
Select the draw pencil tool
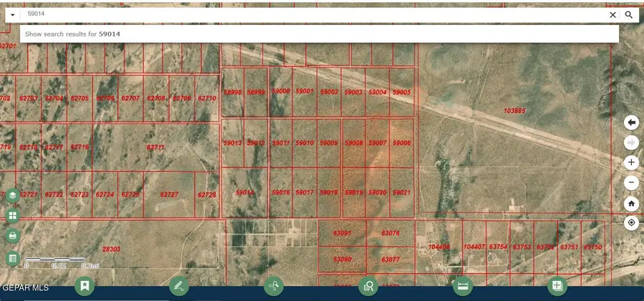(179, 286)
